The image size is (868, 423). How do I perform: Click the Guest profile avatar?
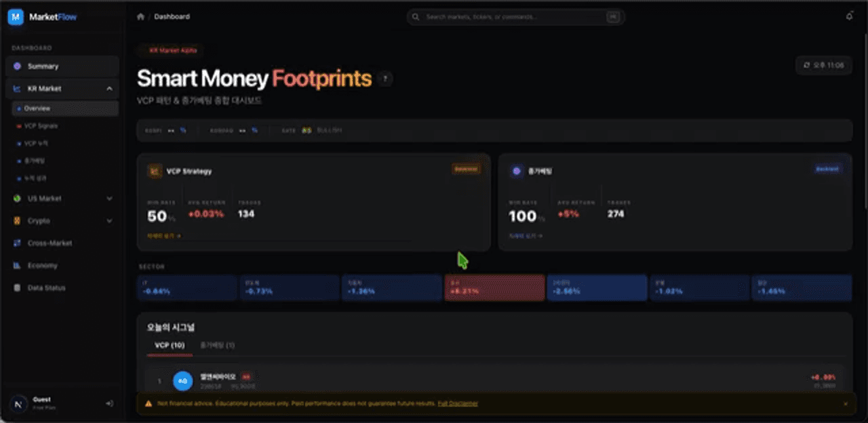pyautogui.click(x=18, y=403)
